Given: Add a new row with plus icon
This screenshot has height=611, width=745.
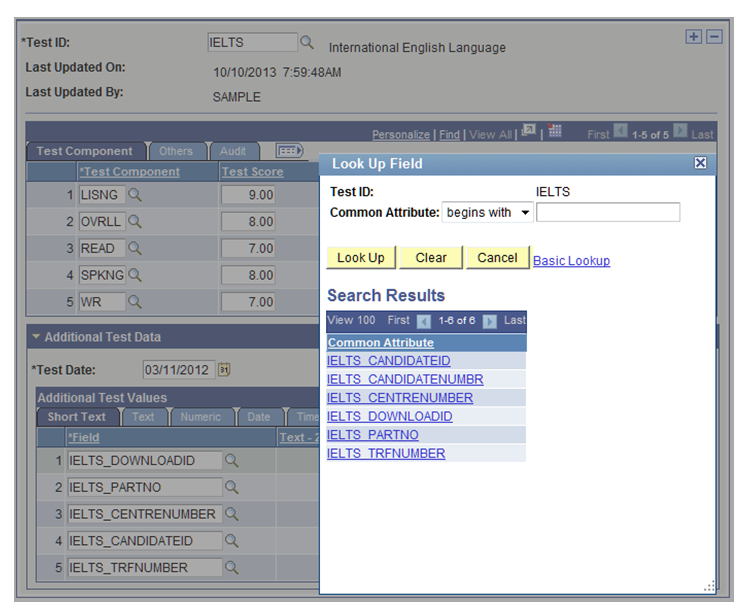Looking at the screenshot, I should 694,37.
